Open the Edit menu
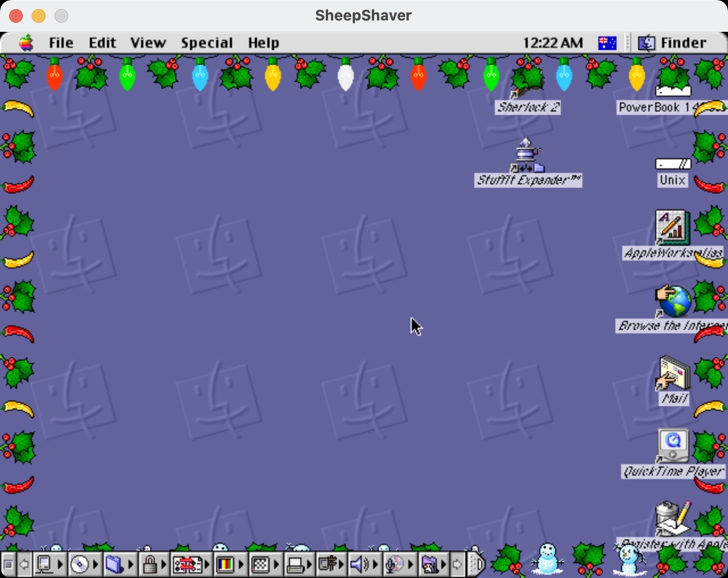This screenshot has width=728, height=578. (102, 43)
